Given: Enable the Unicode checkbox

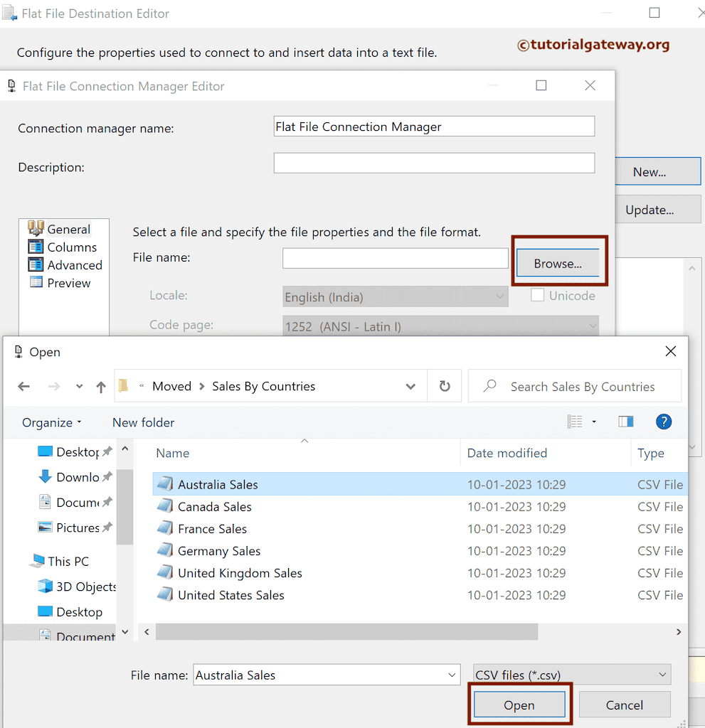Looking at the screenshot, I should [x=537, y=295].
